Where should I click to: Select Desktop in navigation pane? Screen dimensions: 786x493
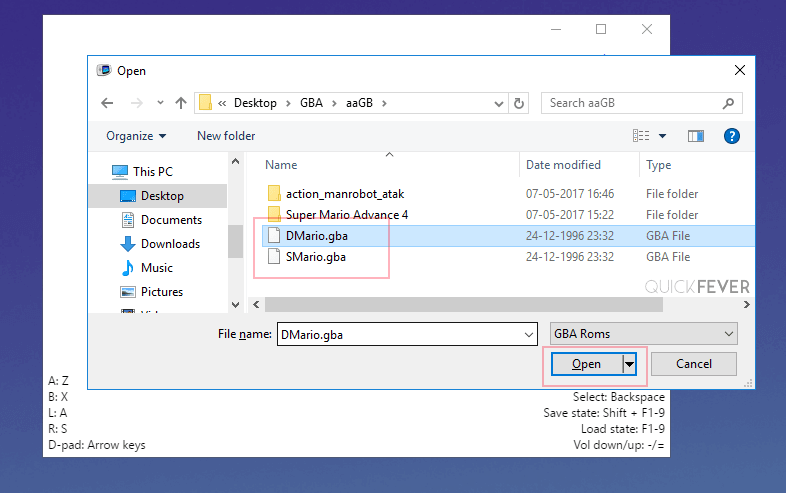158,196
